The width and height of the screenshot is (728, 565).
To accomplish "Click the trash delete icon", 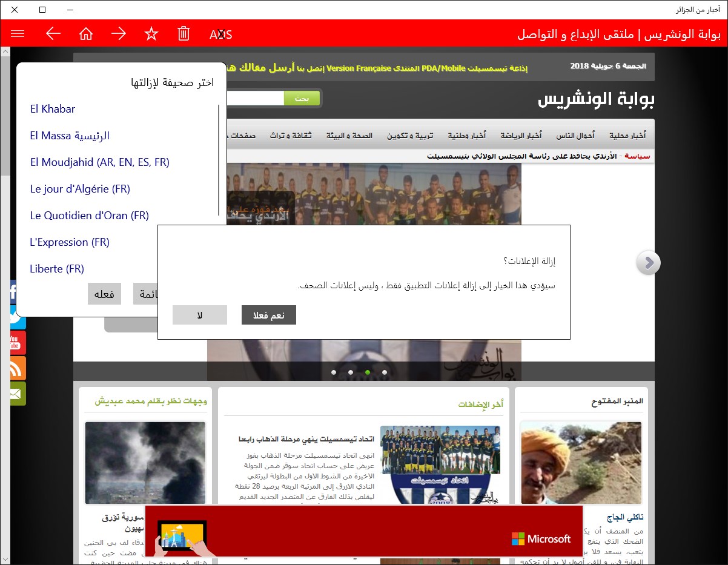I will coord(184,34).
